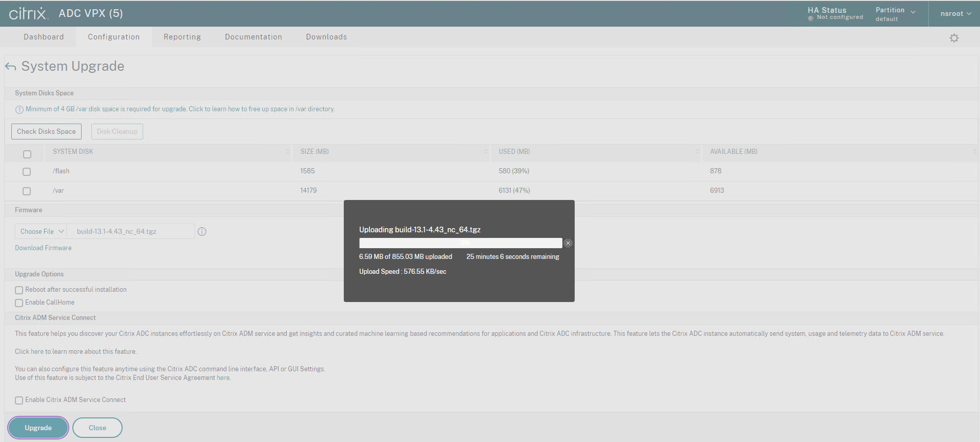Viewport: 980px width, 442px height.
Task: Click the /flash disk name
Action: pyautogui.click(x=61, y=171)
